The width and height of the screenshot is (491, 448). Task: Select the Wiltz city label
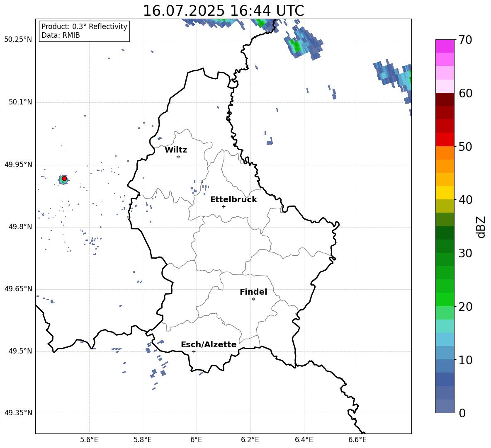[176, 150]
